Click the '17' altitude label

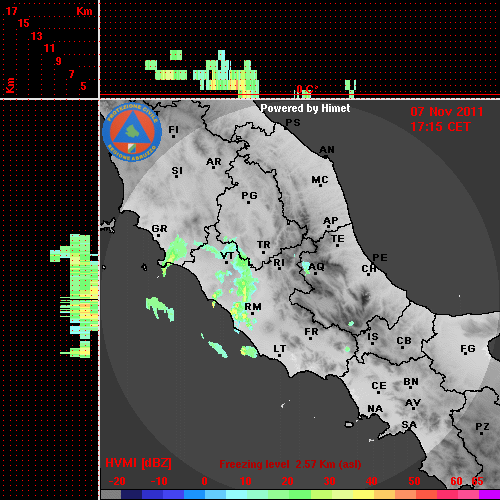(x=12, y=11)
